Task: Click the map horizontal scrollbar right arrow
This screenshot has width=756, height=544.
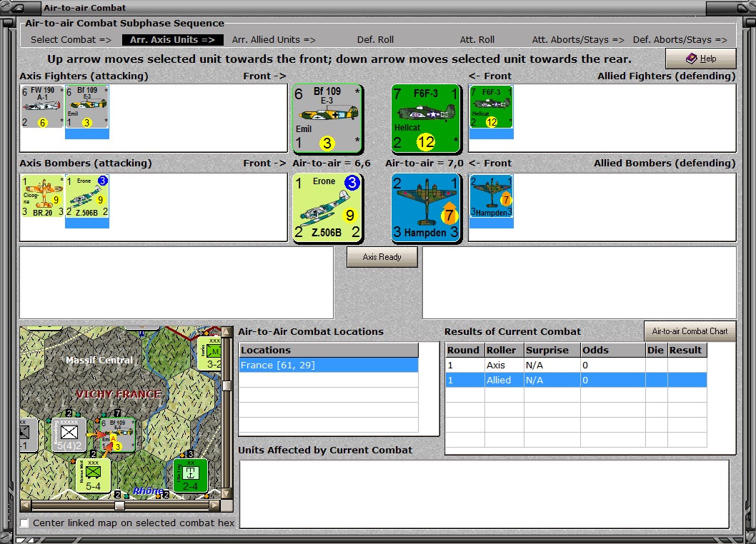Action: pos(215,505)
